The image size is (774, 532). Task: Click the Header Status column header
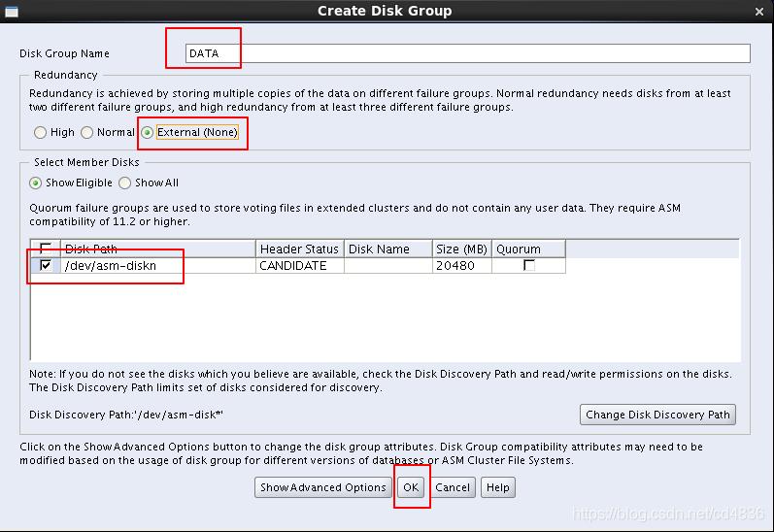(x=300, y=249)
